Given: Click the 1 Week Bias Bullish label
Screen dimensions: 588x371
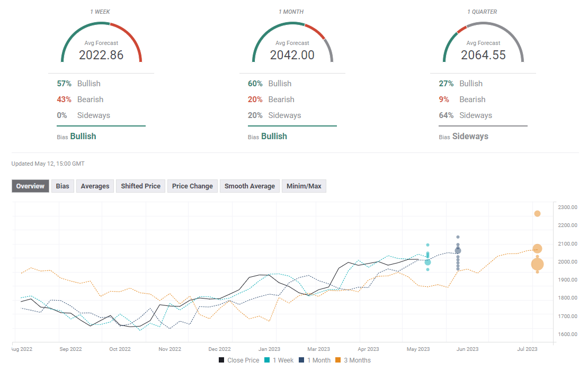Looking at the screenshot, I should (83, 136).
